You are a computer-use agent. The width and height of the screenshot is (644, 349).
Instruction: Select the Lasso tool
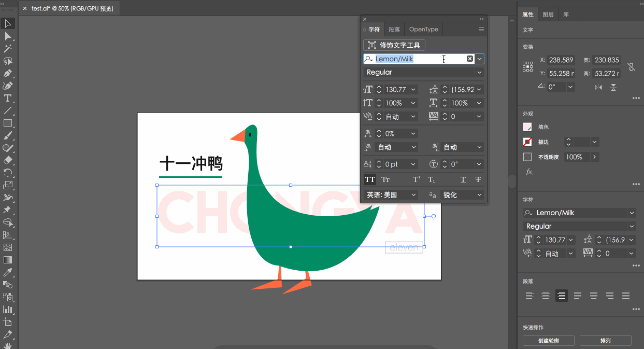(8, 61)
